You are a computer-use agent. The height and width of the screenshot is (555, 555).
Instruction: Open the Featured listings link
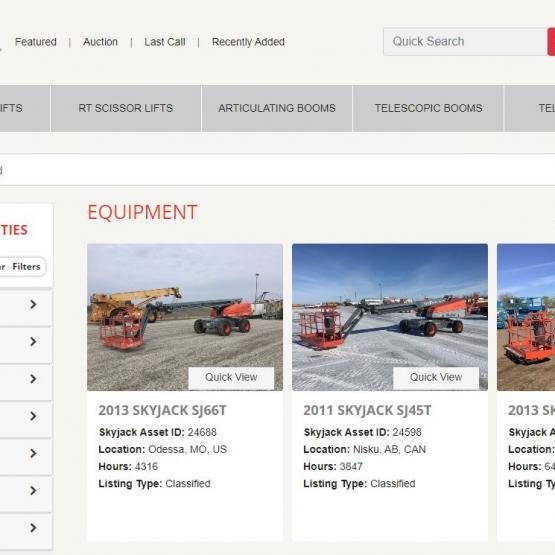[x=36, y=42]
